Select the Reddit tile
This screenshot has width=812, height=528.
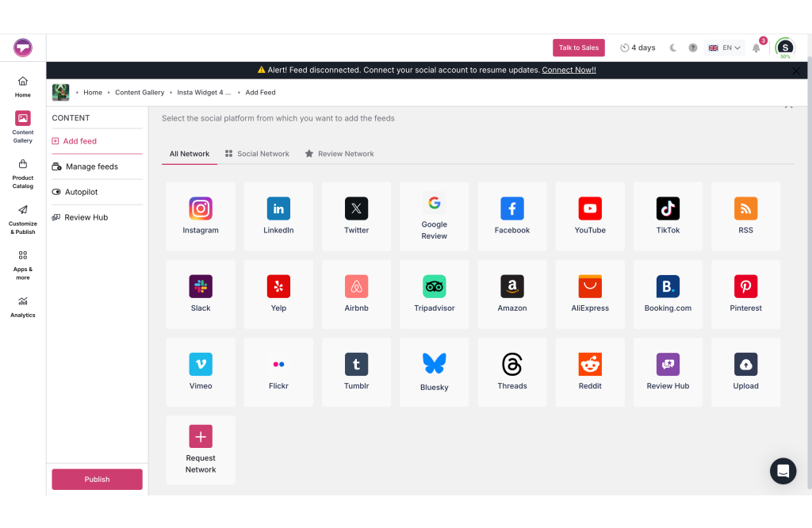coord(590,372)
